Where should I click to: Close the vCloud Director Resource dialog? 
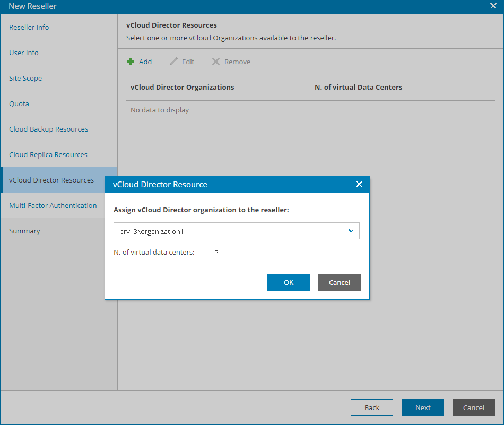click(359, 184)
